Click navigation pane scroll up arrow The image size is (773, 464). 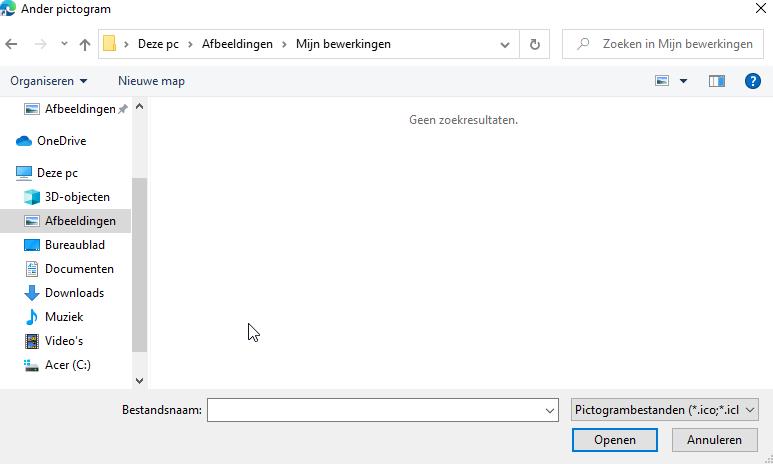[x=140, y=107]
